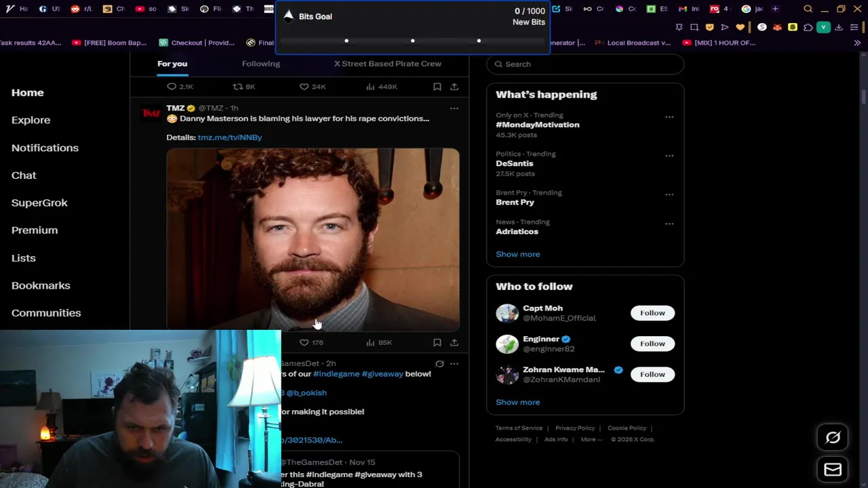
Task: Open the browser extensions puzzle icon
Action: click(x=808, y=27)
